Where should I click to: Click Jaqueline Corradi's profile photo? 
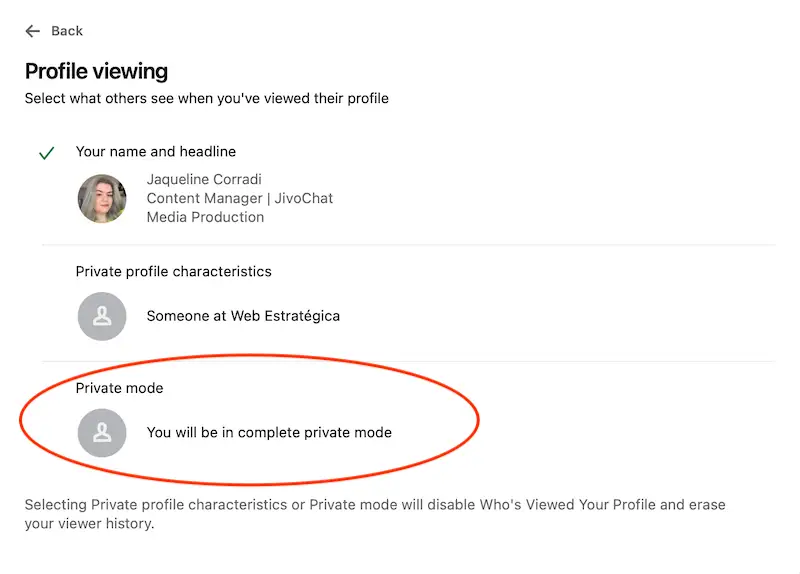[x=102, y=198]
